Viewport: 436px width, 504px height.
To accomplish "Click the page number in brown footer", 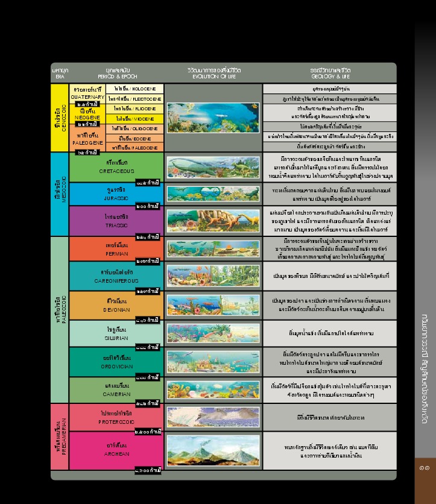I will [x=425, y=468].
